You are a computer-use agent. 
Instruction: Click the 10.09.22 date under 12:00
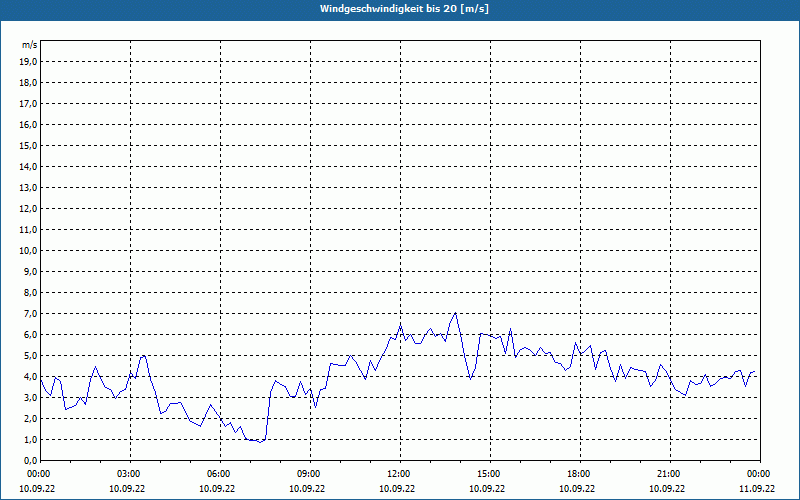coord(397,488)
